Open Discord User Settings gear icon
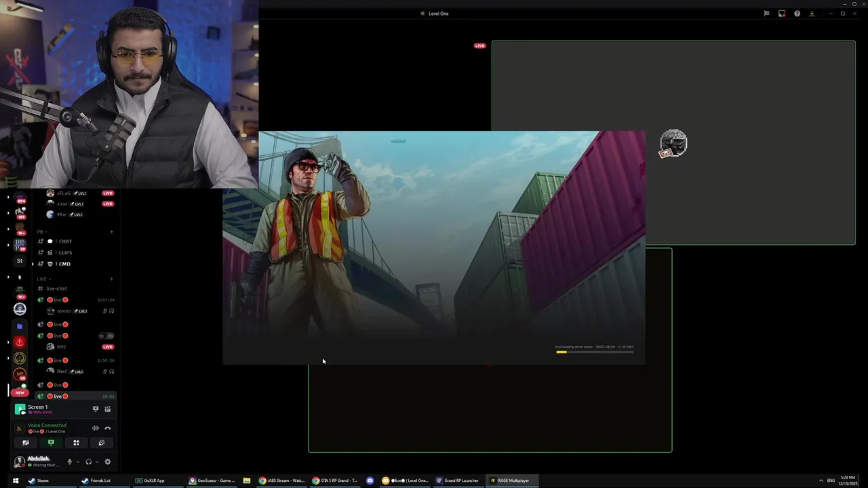868x488 pixels. click(x=107, y=462)
